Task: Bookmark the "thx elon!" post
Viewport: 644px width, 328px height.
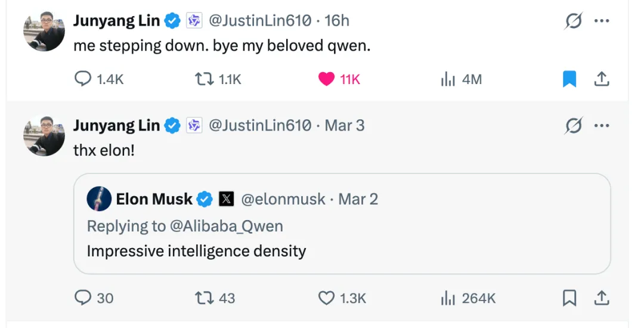Action: [x=569, y=298]
